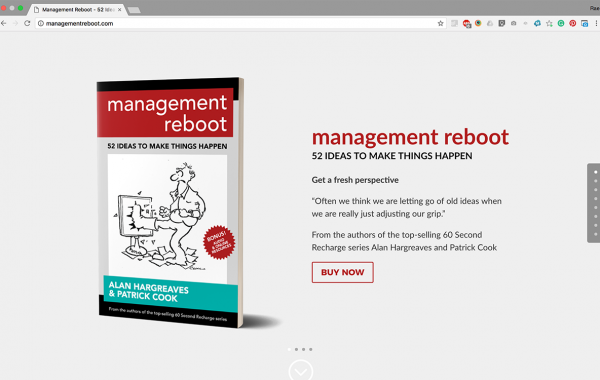Image resolution: width=600 pixels, height=380 pixels.
Task: Close the Management Reboot tab
Action: 119,10
